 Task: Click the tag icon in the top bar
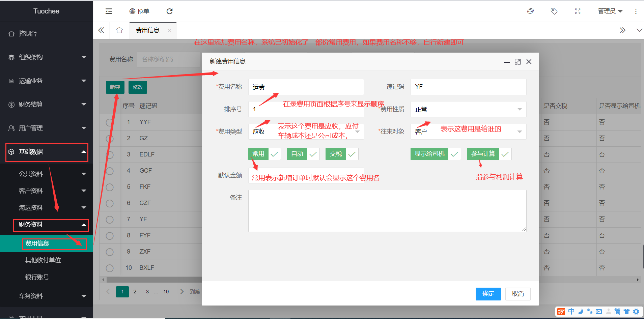[x=554, y=11]
